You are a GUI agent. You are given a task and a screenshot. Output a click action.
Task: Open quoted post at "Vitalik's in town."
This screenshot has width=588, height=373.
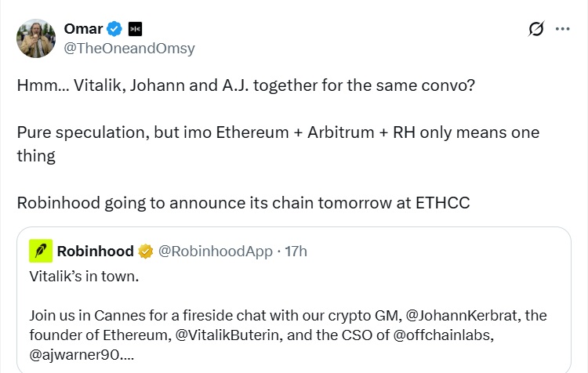click(84, 277)
